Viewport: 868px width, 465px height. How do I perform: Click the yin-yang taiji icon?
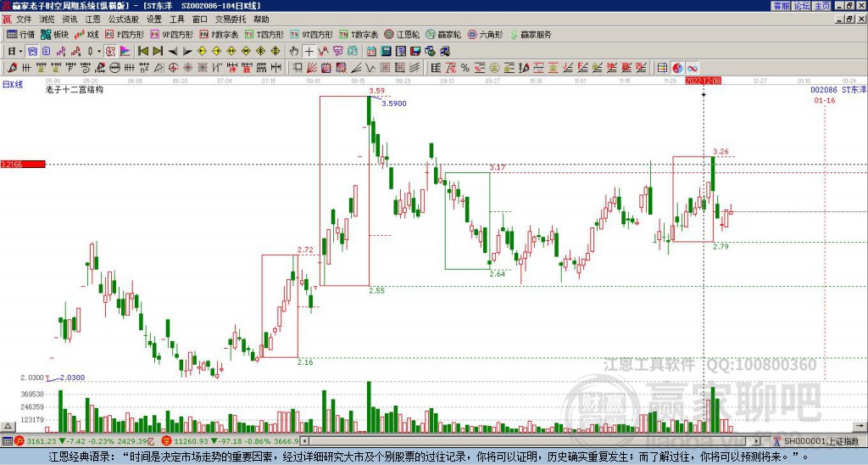pos(677,68)
